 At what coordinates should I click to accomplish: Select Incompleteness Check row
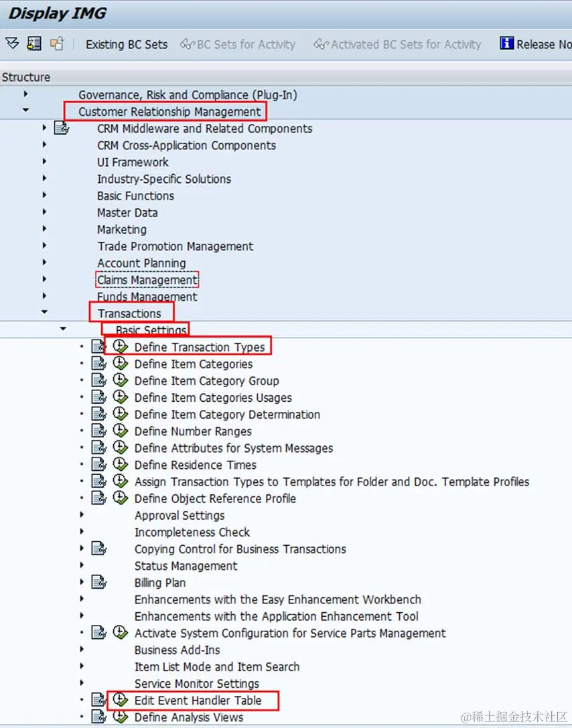[x=192, y=532]
